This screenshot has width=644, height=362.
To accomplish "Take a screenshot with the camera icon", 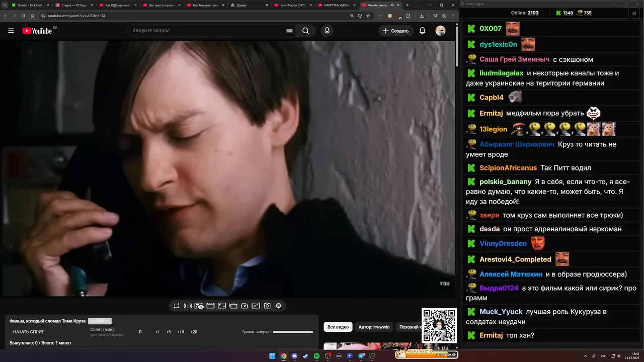I will click(267, 306).
